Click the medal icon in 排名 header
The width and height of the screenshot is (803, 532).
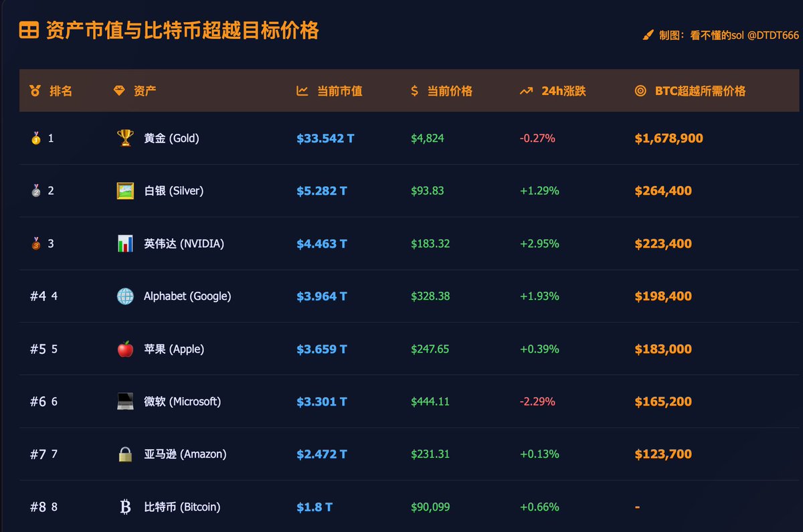pos(35,91)
